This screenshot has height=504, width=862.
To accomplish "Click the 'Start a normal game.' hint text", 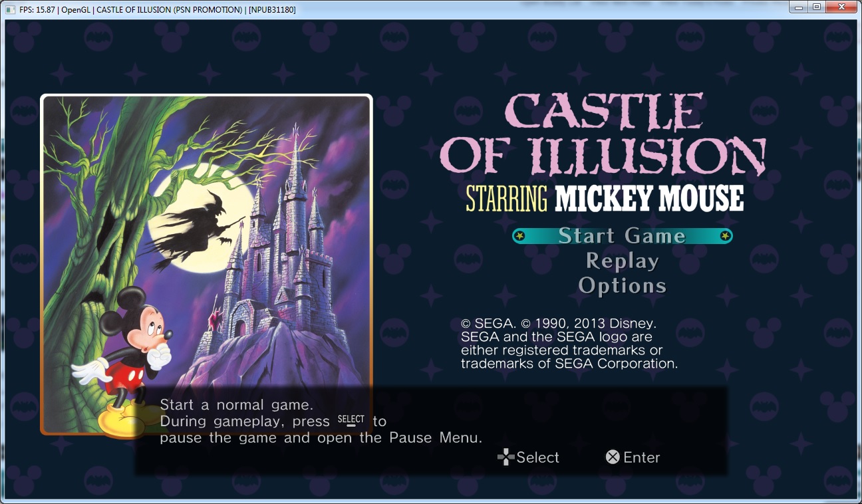I will [x=236, y=404].
